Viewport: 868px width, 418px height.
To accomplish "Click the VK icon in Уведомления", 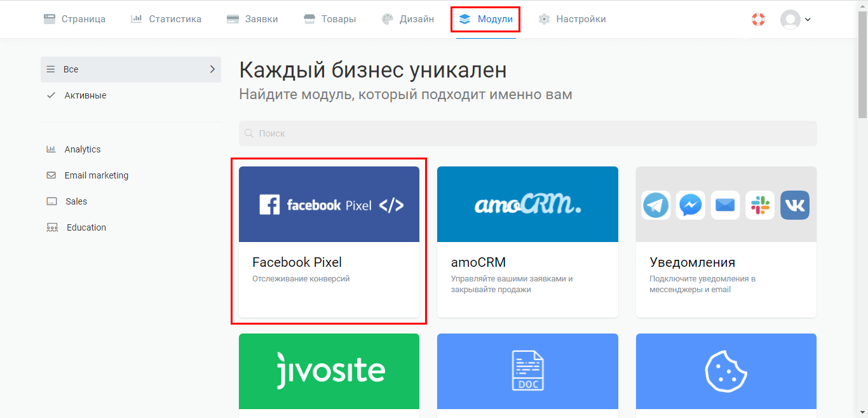I will click(x=795, y=205).
